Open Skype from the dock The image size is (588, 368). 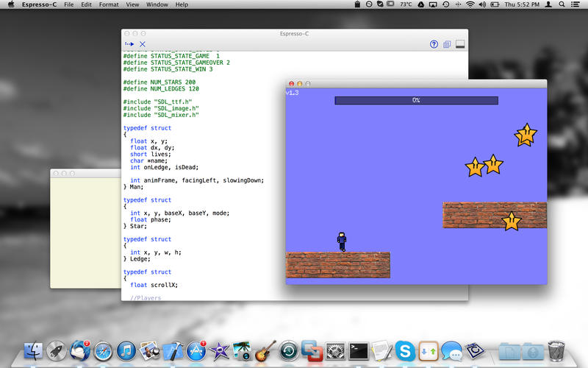[x=404, y=350]
